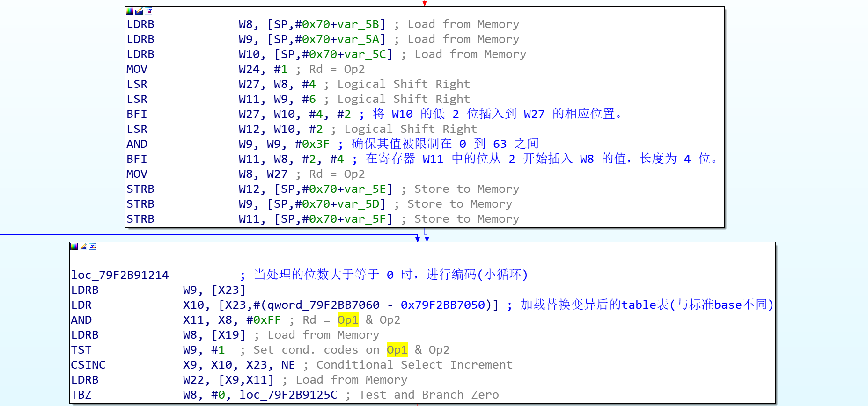The width and height of the screenshot is (868, 406).
Task: Click W27 operand in the MOV W8, W27 line
Action: (277, 174)
